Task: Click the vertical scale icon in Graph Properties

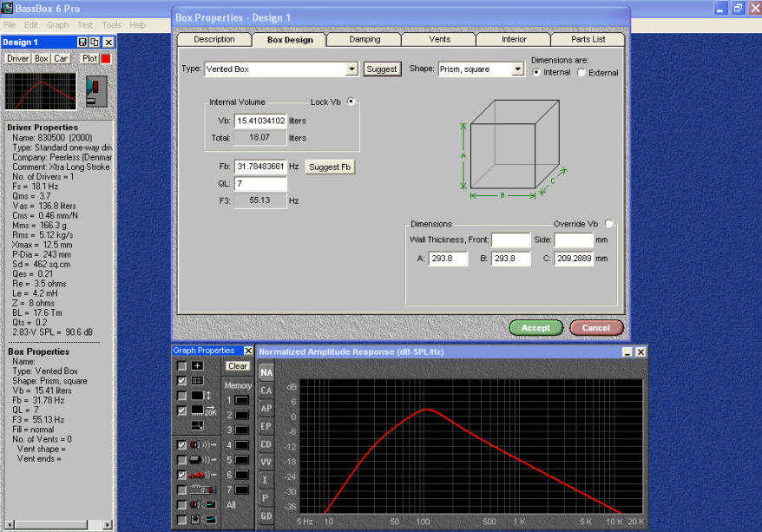Action: pyautogui.click(x=200, y=396)
